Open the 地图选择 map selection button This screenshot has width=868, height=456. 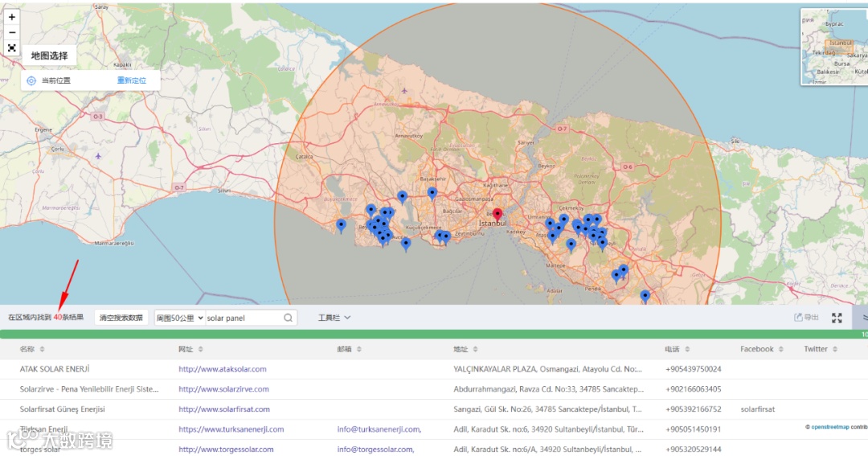(49, 55)
